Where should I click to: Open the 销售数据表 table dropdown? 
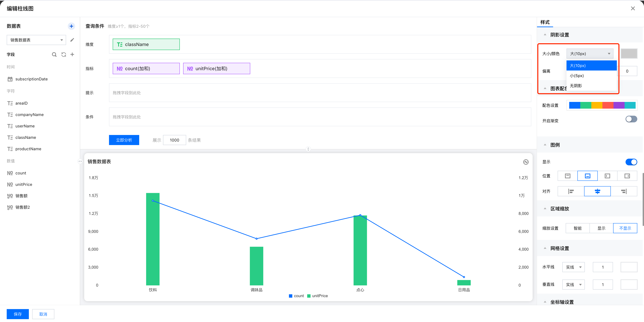tap(36, 40)
